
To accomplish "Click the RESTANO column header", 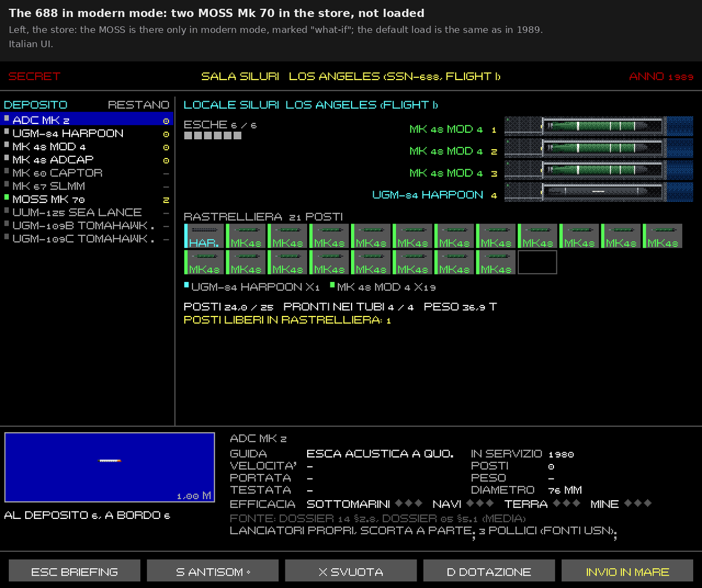I will 139,105.
